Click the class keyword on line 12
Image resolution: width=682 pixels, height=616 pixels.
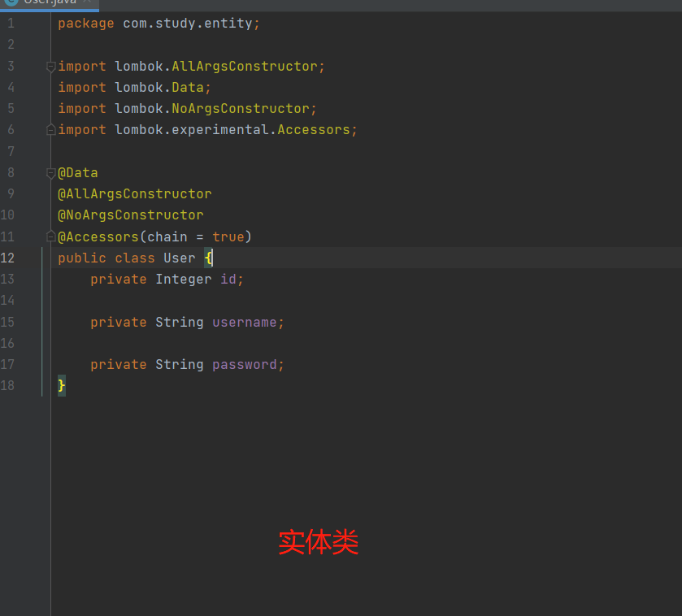(135, 258)
